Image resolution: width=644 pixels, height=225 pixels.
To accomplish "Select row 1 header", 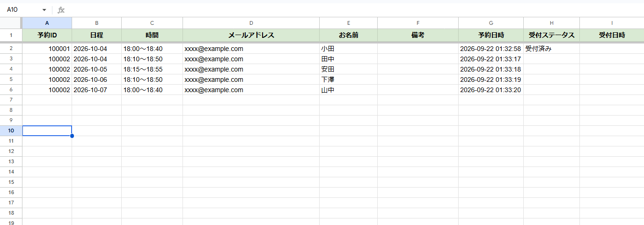I will pyautogui.click(x=11, y=35).
